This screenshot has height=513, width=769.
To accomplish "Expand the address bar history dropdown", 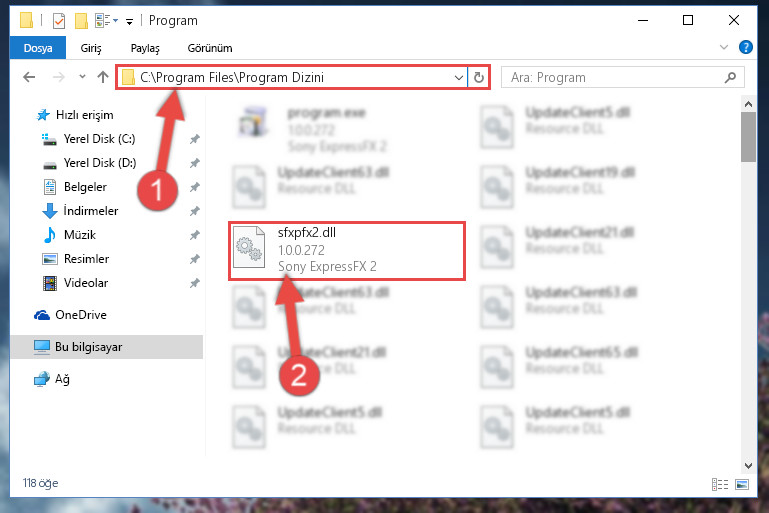I will (x=459, y=77).
